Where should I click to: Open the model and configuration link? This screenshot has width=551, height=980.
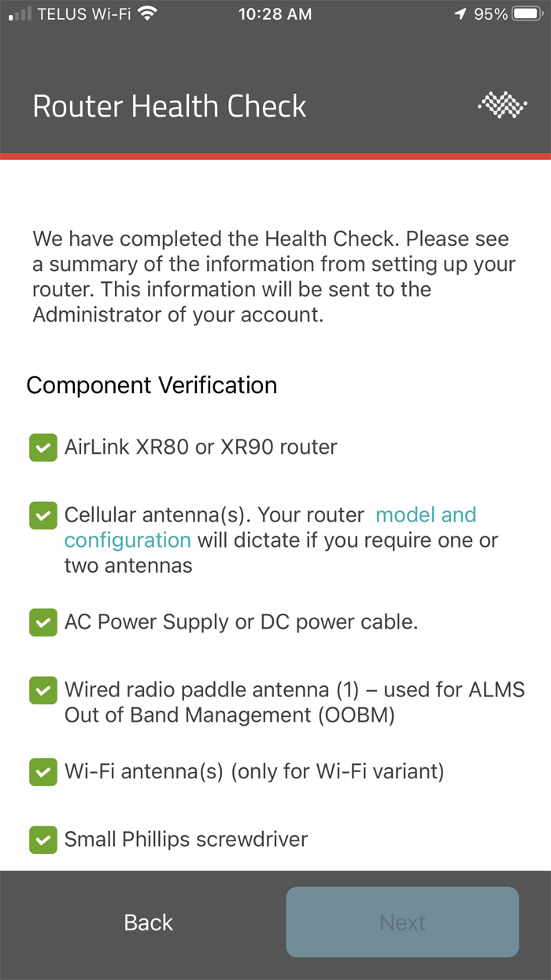[x=426, y=515]
